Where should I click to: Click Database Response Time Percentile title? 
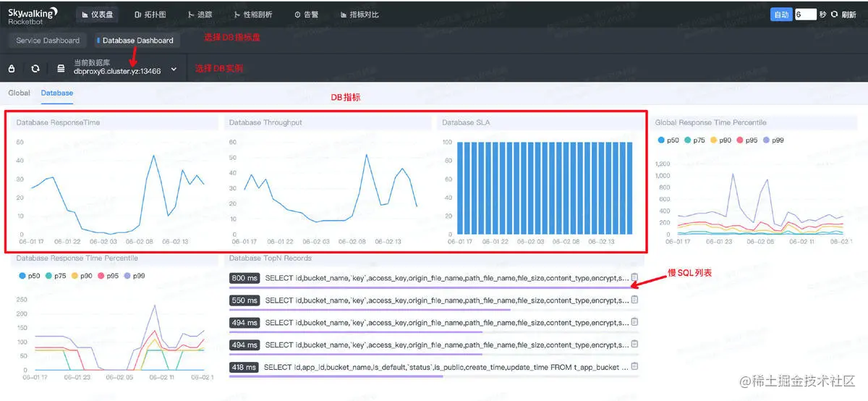(x=77, y=258)
